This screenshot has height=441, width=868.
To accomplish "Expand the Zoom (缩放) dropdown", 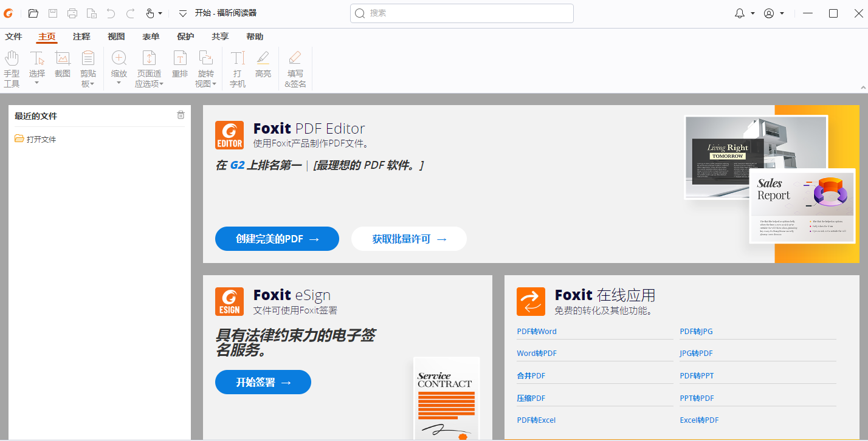I will 119,83.
